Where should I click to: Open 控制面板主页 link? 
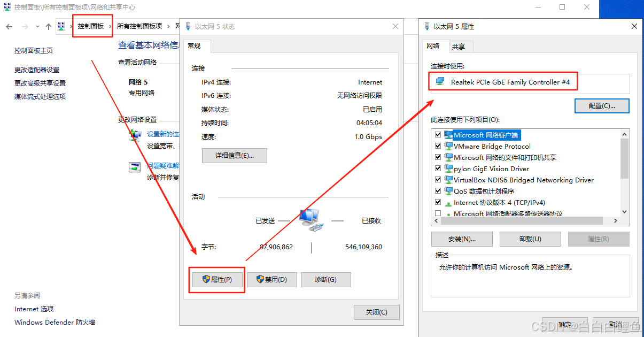point(34,51)
